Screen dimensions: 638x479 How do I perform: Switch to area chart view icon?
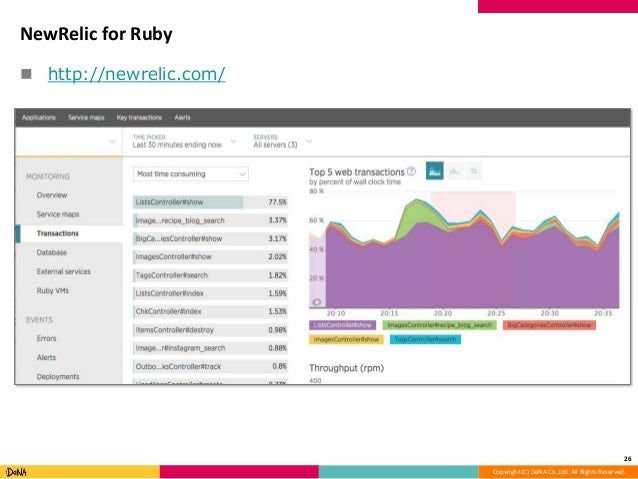[435, 171]
